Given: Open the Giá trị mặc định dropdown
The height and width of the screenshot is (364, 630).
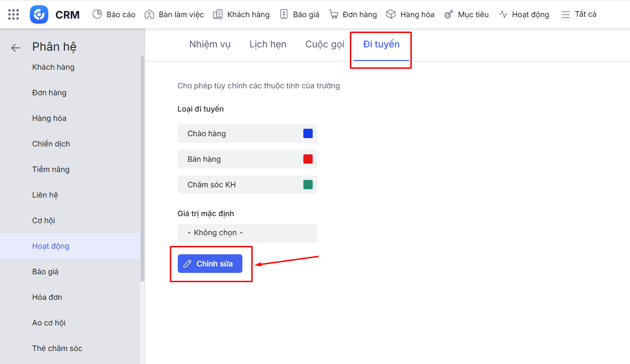Looking at the screenshot, I should 247,233.
